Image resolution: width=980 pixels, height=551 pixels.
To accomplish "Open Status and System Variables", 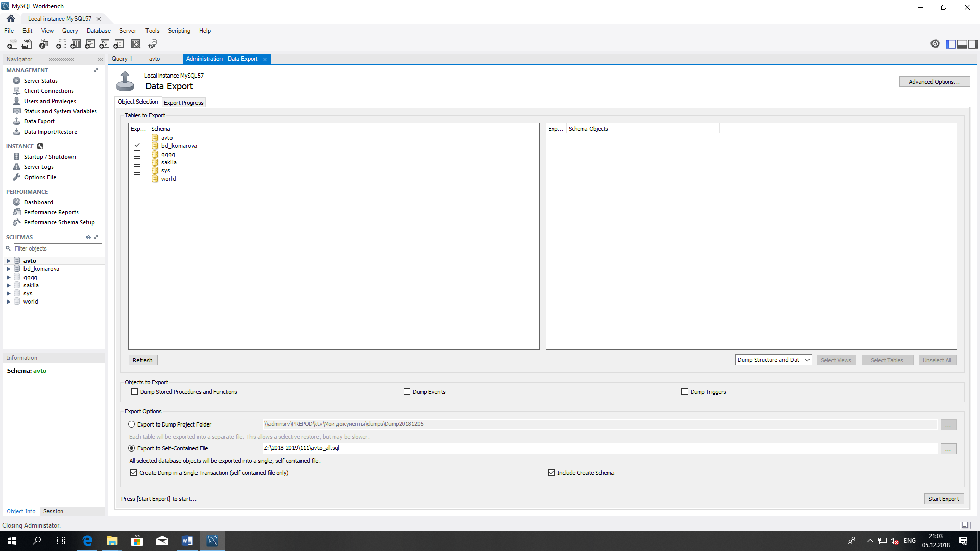I will point(60,111).
